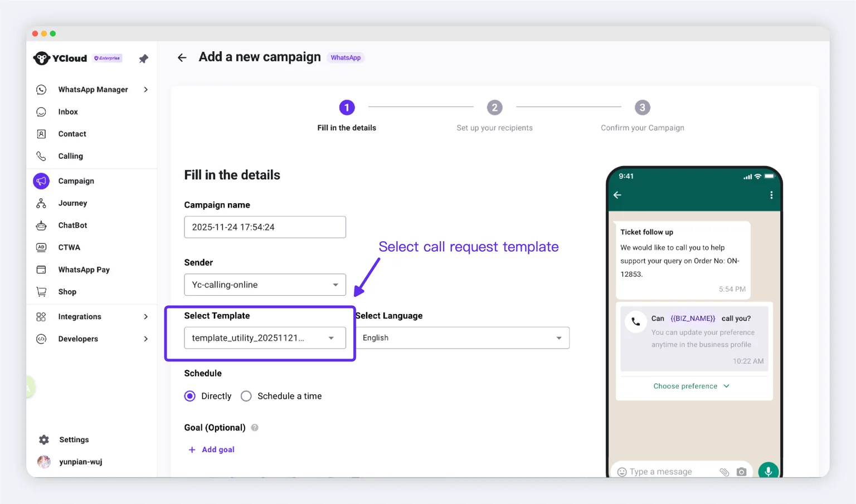Click the WhatsApp tag beside the page title
Viewport: 856px width, 504px height.
coord(346,58)
